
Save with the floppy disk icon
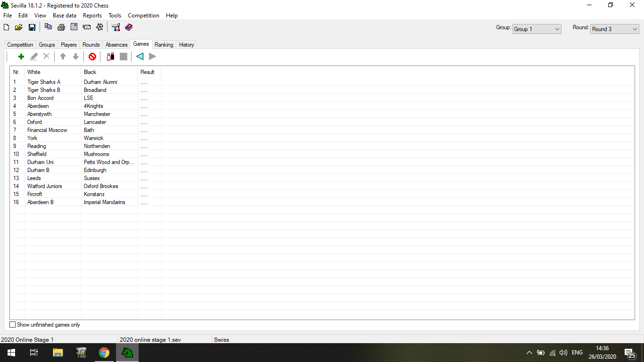click(32, 27)
